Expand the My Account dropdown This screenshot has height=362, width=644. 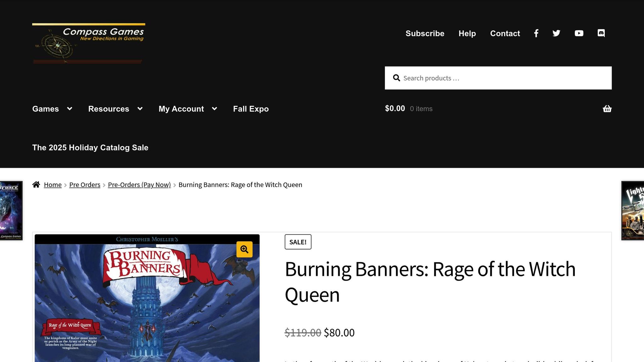(x=215, y=109)
